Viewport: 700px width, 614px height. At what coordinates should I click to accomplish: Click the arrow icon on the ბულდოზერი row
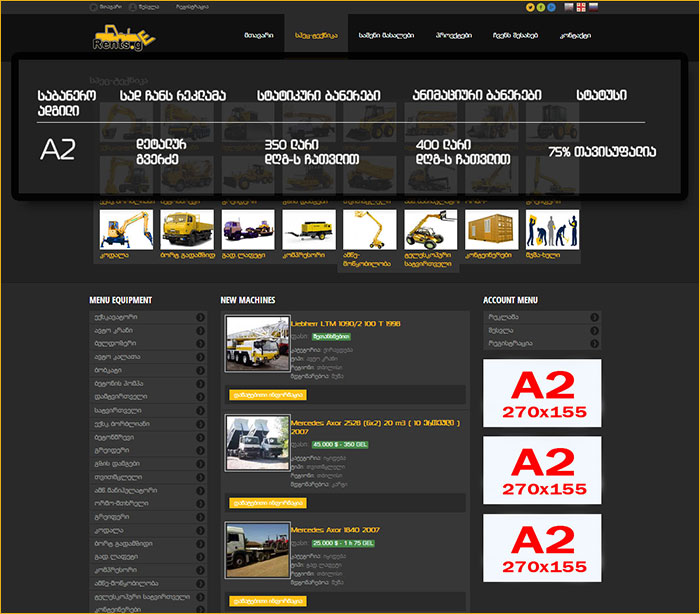click(200, 343)
